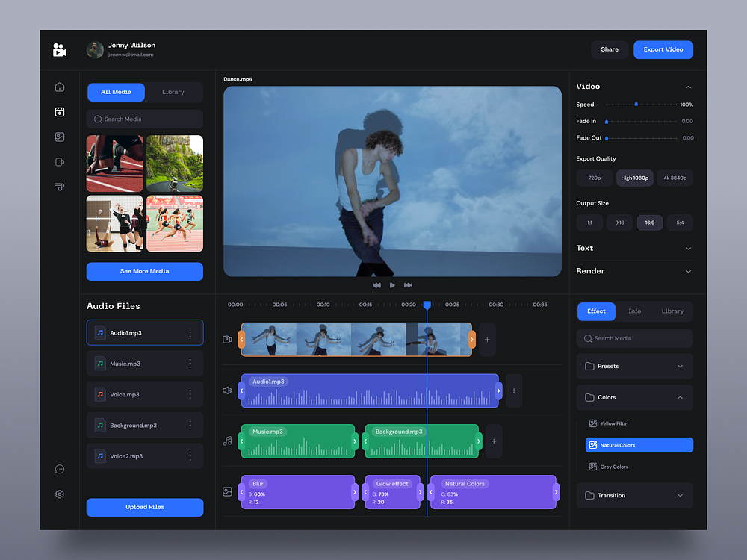The width and height of the screenshot is (747, 560).
Task: Open the media clips section in the sidebar
Action: tap(59, 112)
